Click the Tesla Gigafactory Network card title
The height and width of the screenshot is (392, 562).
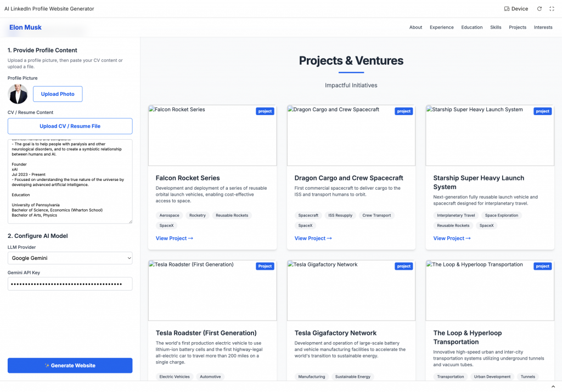[335, 333]
